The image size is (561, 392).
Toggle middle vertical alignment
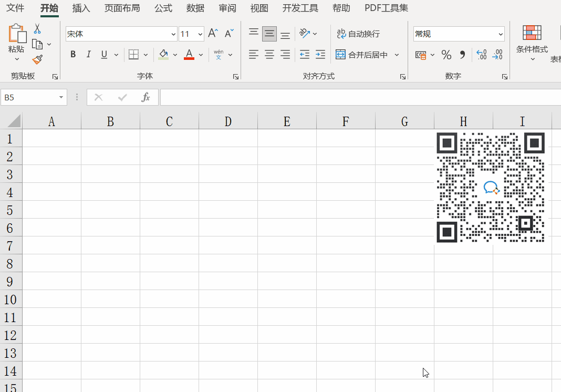click(269, 34)
